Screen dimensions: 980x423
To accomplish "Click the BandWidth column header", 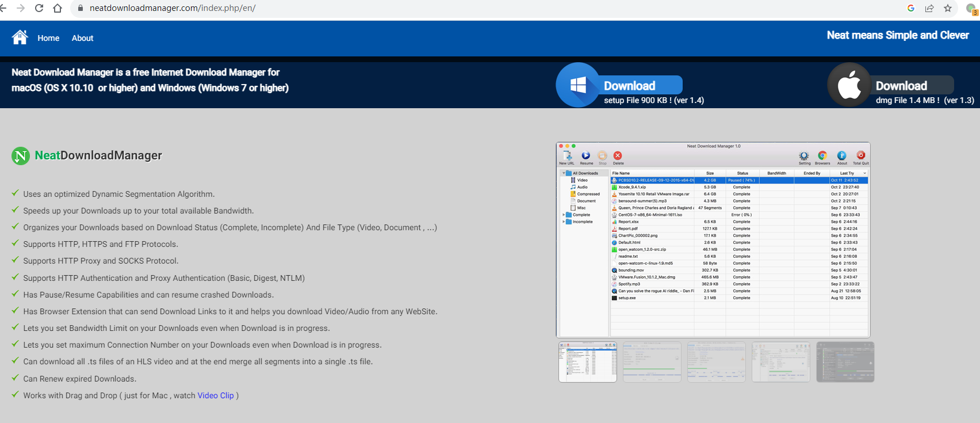I will point(776,173).
